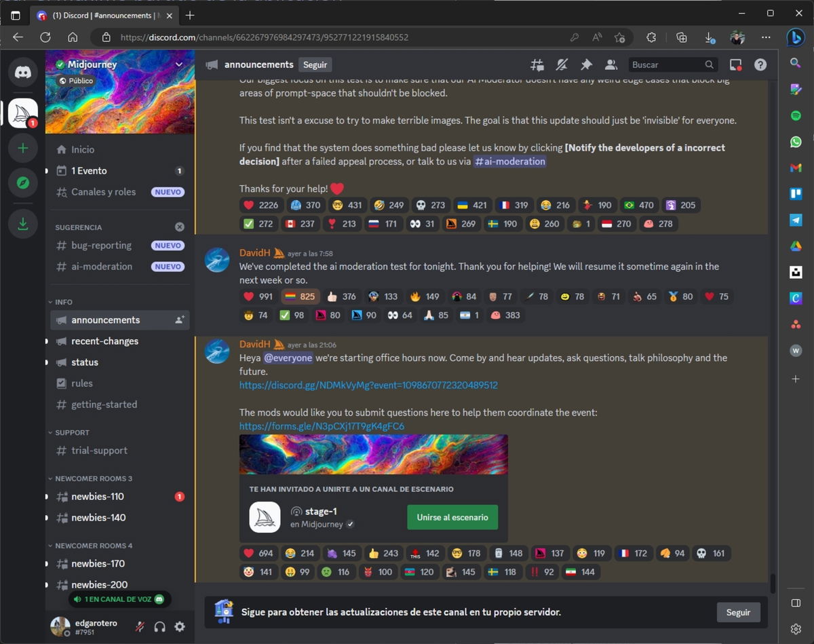This screenshot has width=814, height=644.
Task: Add a new server with the plus icon
Action: pos(22,148)
